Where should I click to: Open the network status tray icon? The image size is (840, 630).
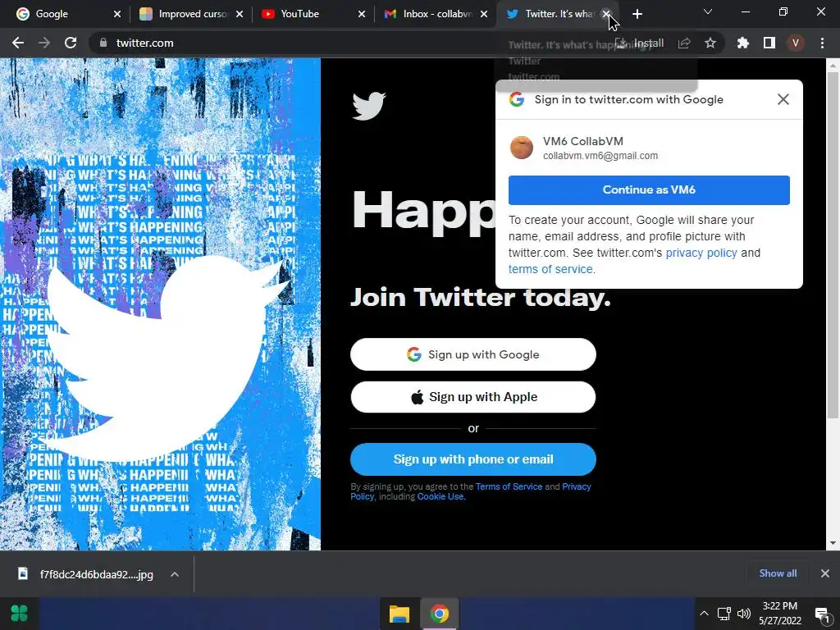pos(724,614)
